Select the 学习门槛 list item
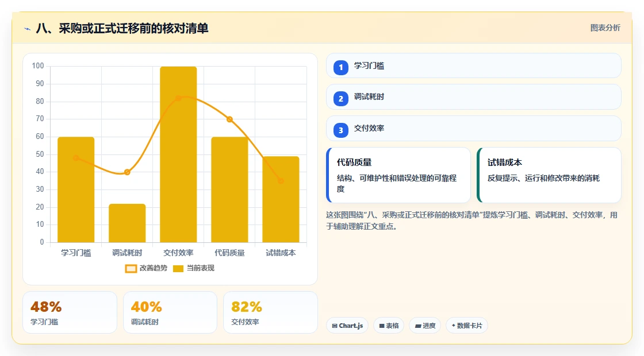This screenshot has width=644, height=356. (473, 65)
